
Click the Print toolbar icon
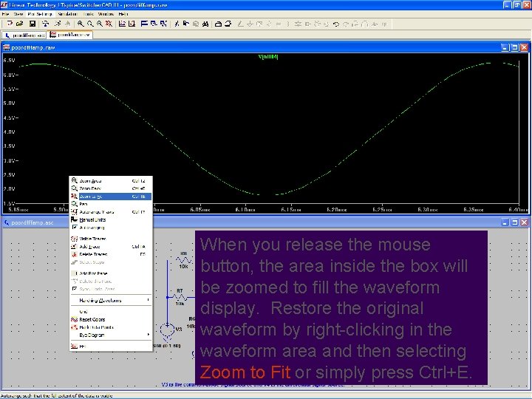click(x=228, y=24)
